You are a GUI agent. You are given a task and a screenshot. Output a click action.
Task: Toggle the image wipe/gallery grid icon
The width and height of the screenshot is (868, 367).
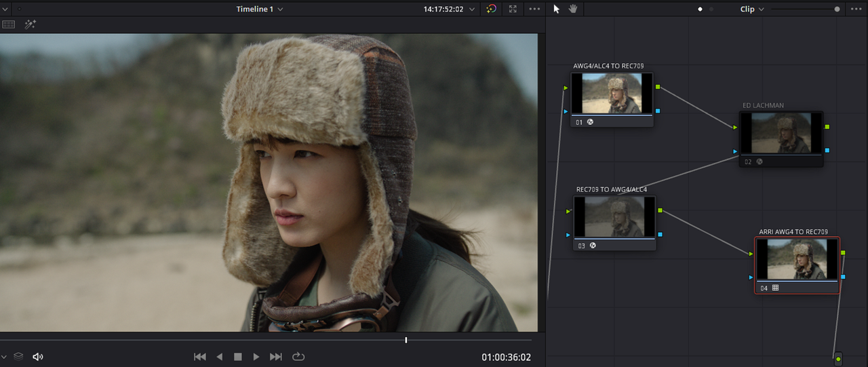(9, 24)
